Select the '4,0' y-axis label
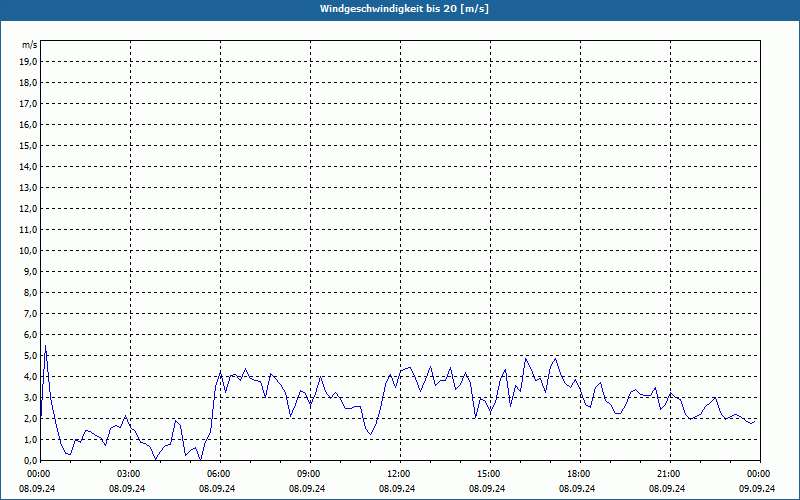The image size is (800, 500). [30, 377]
